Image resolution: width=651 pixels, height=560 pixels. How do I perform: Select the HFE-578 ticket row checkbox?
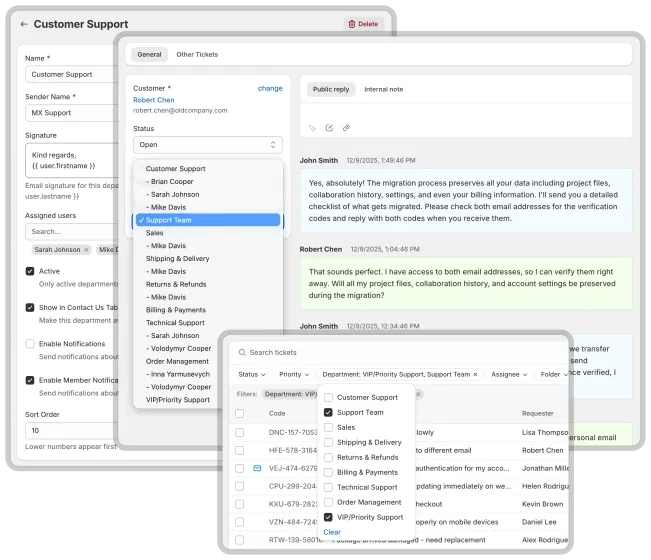(x=240, y=450)
